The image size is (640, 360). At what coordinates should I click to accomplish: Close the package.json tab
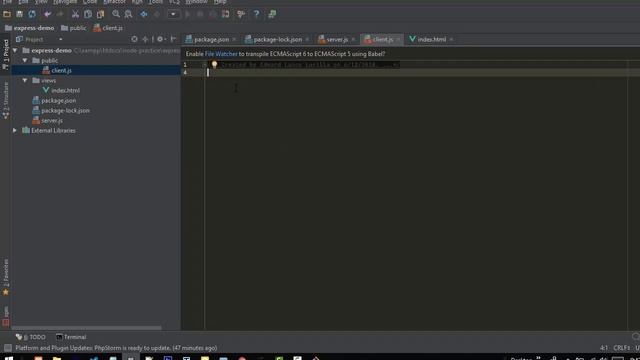pyautogui.click(x=234, y=40)
